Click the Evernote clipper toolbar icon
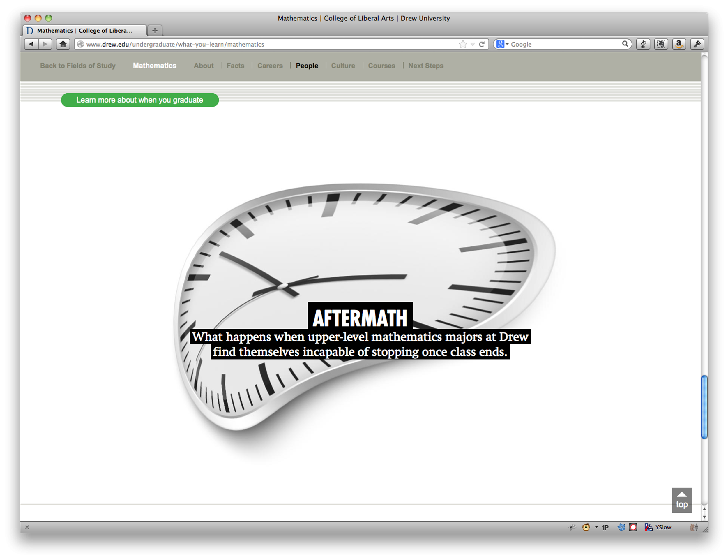 661,44
